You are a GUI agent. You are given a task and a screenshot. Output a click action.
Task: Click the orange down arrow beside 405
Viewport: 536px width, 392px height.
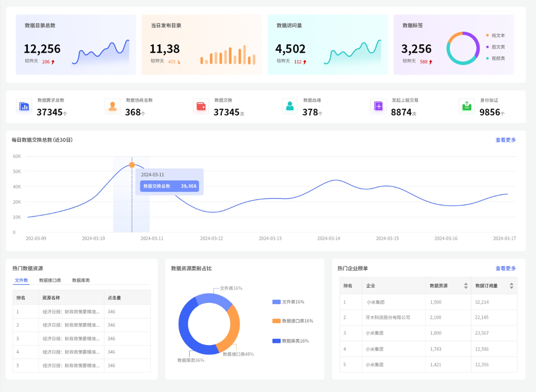point(179,62)
